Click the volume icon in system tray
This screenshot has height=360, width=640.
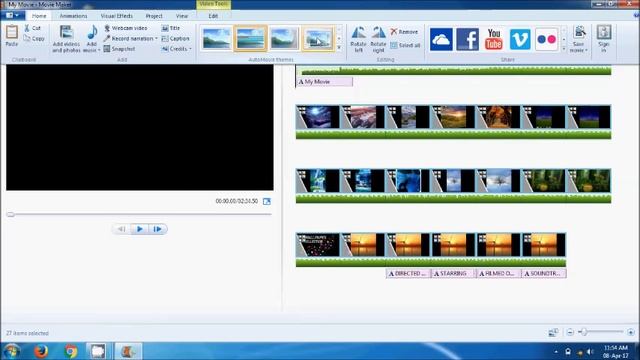point(590,351)
